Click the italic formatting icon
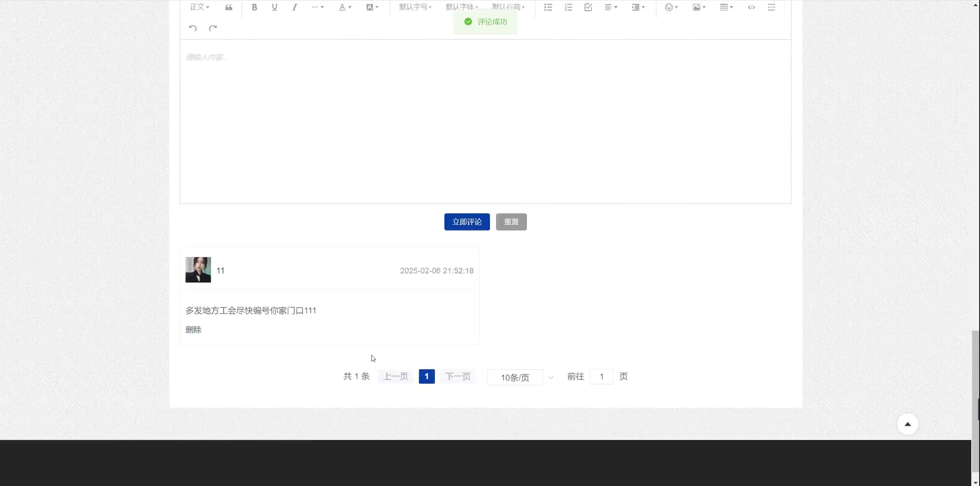This screenshot has width=980, height=486. [x=294, y=7]
